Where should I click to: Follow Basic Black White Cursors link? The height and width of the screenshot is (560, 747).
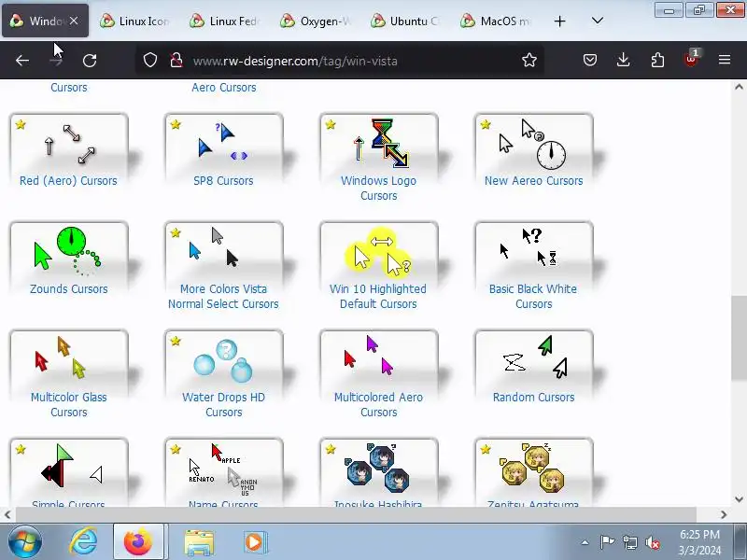coord(533,296)
